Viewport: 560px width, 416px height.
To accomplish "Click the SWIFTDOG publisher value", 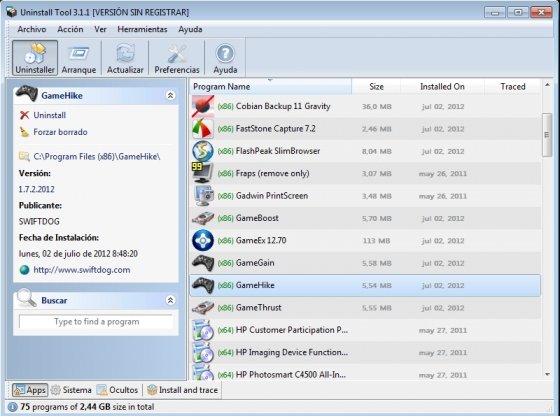I will [39, 221].
